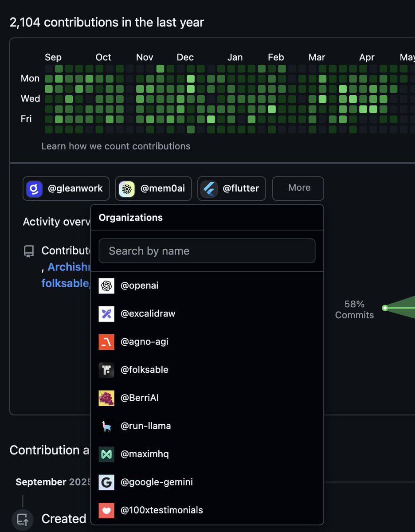
Task: Click the google-gemini G logo icon
Action: click(x=106, y=482)
